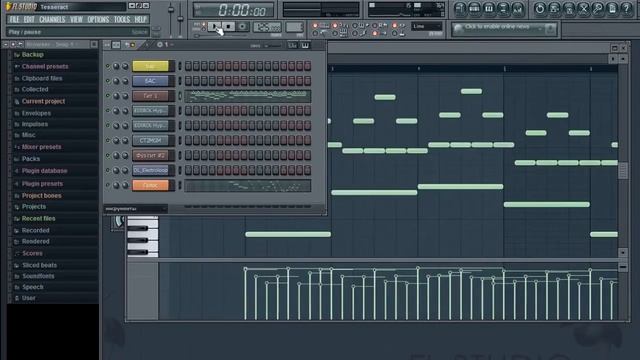Click the Stop button in transport panel
This screenshot has width=640, height=360.
pos(229,27)
